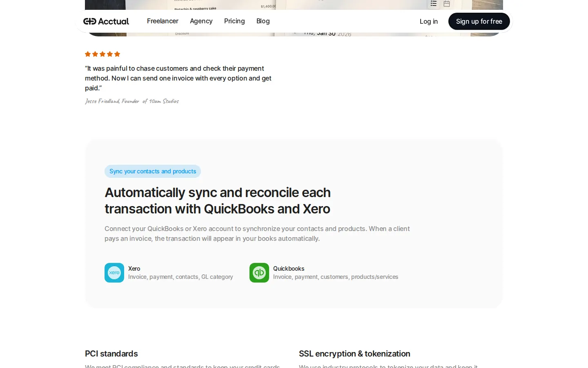
Task: Click the 'SSL encryption & tokenization' heading
Action: 354,354
